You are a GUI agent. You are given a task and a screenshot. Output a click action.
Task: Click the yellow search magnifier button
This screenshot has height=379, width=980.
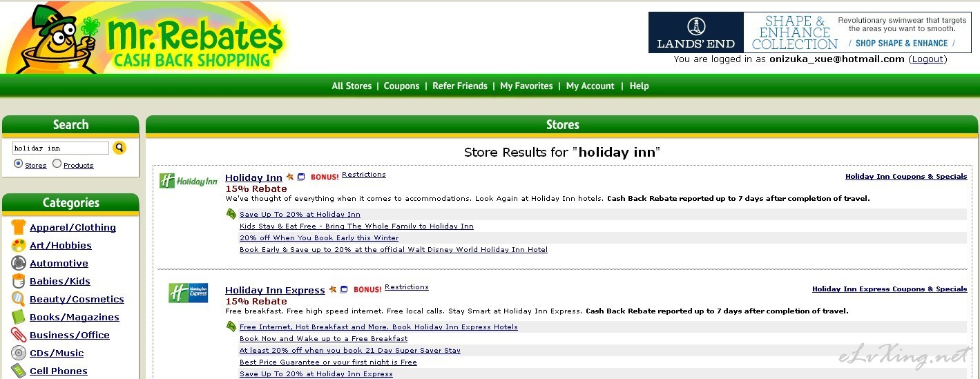(119, 148)
